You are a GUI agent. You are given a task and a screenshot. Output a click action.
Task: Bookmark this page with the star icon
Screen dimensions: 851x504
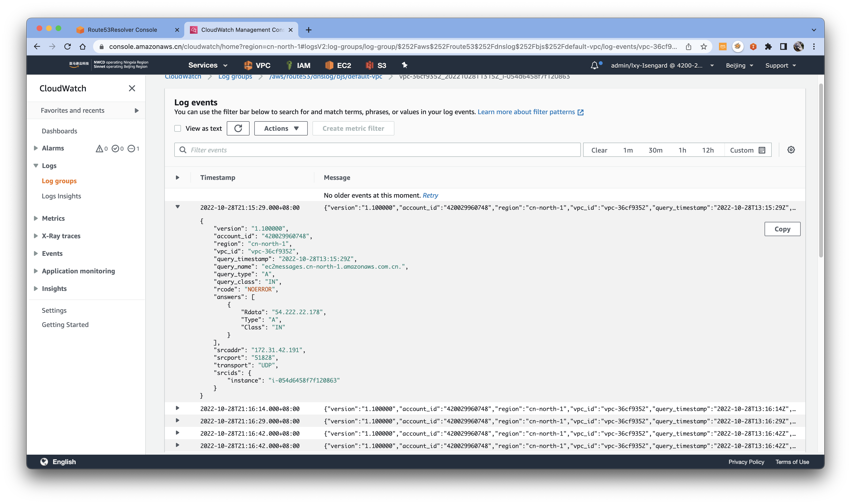coord(704,47)
